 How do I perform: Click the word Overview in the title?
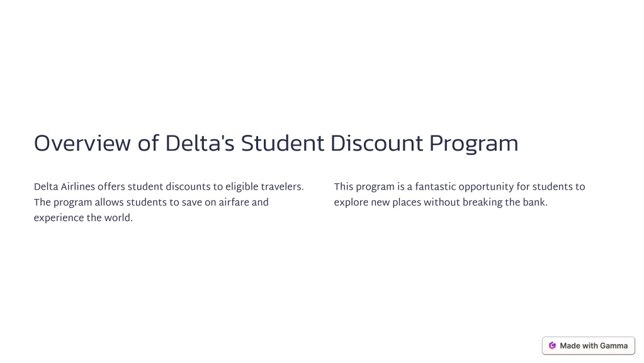click(x=82, y=144)
